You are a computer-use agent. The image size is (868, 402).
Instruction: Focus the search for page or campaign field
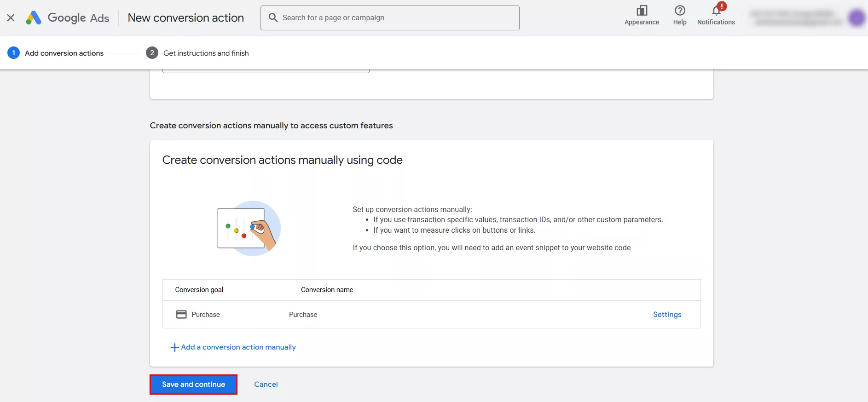tap(396, 18)
